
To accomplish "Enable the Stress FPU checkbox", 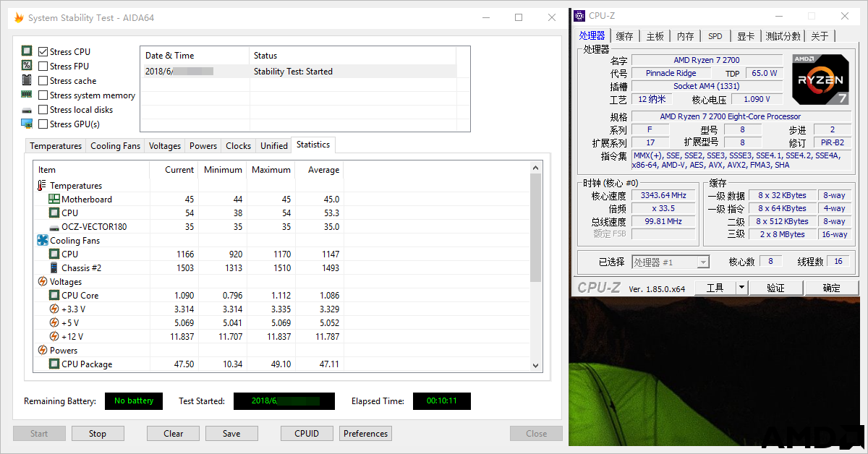I will click(43, 66).
